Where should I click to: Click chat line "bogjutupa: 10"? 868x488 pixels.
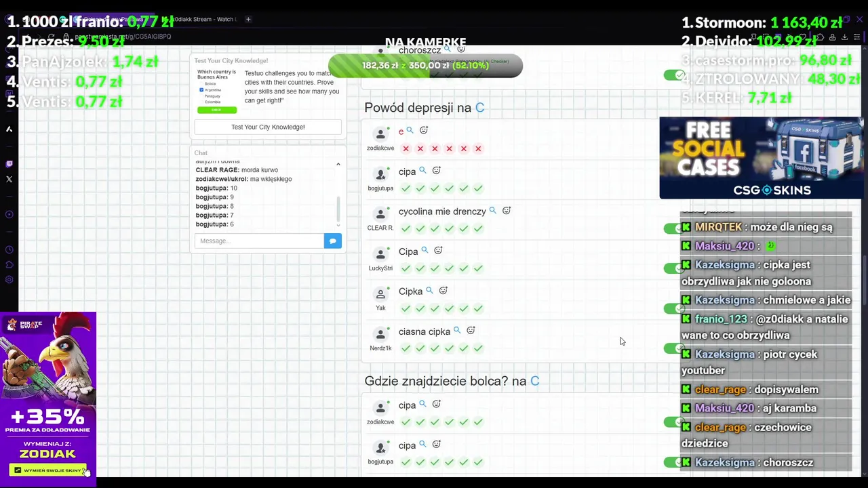pyautogui.click(x=216, y=188)
